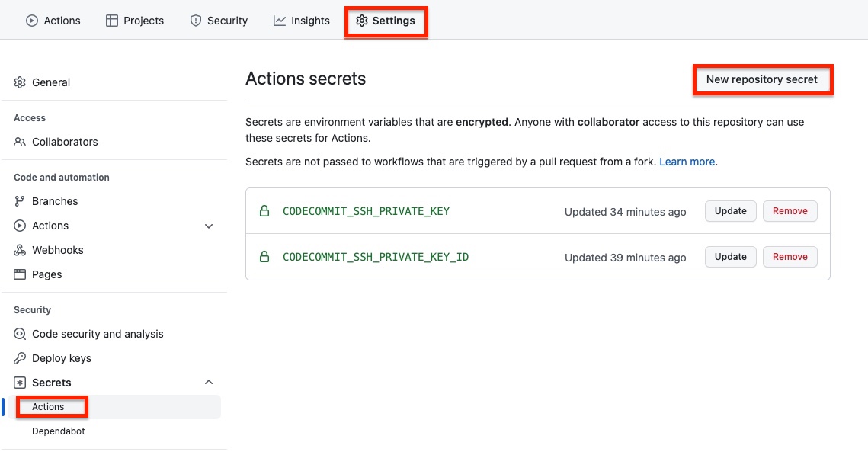The width and height of the screenshot is (868, 455).
Task: Click the people icon next to Collaborators
Action: (x=20, y=141)
